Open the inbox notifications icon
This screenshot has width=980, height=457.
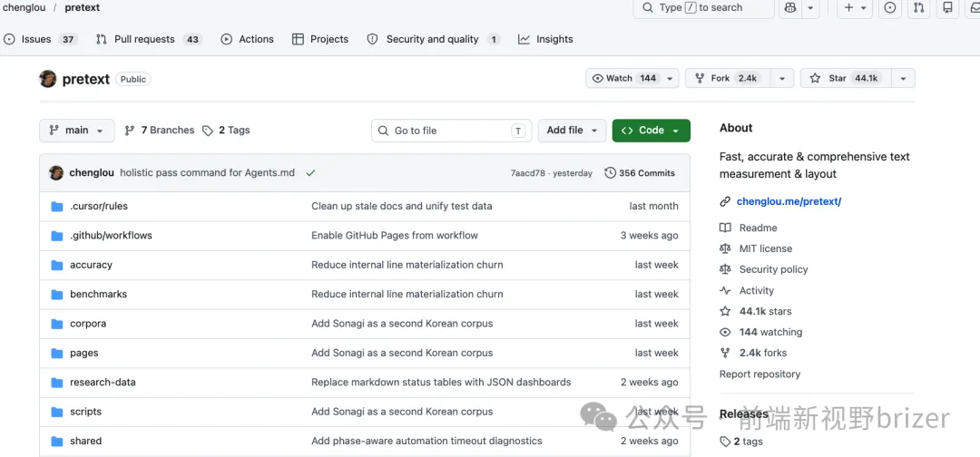pos(975,8)
